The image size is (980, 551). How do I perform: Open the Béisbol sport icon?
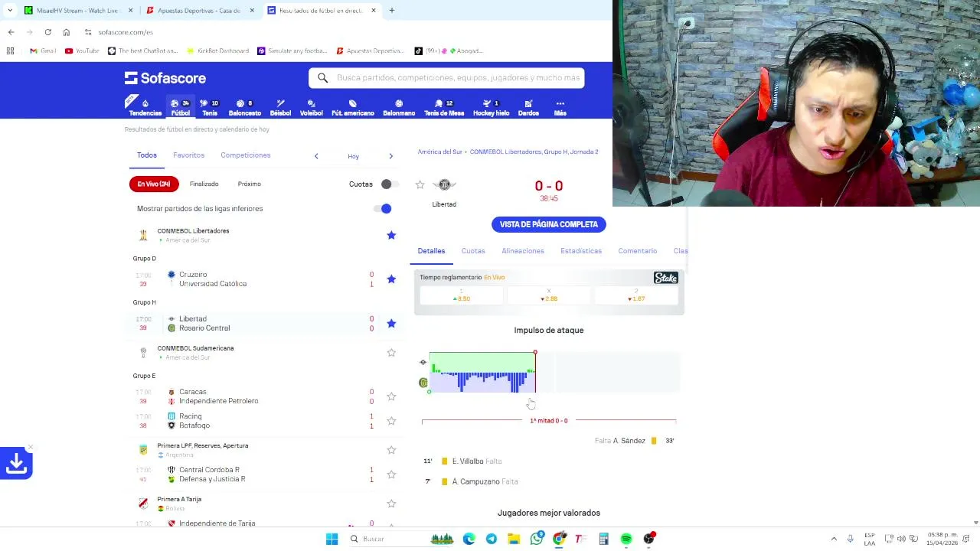coord(280,107)
